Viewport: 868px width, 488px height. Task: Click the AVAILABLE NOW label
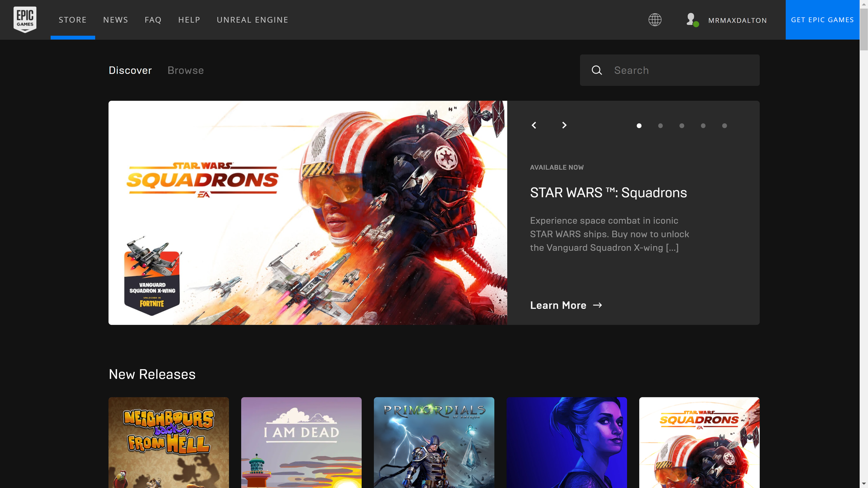point(557,167)
